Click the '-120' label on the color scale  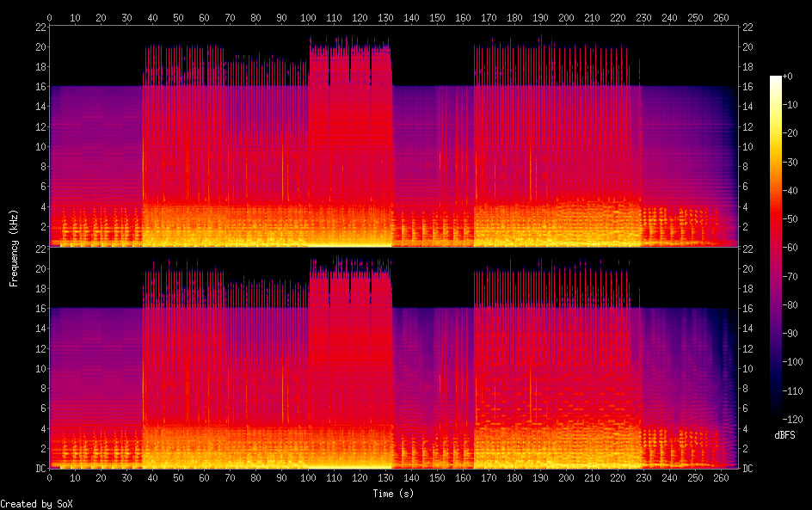(792, 420)
